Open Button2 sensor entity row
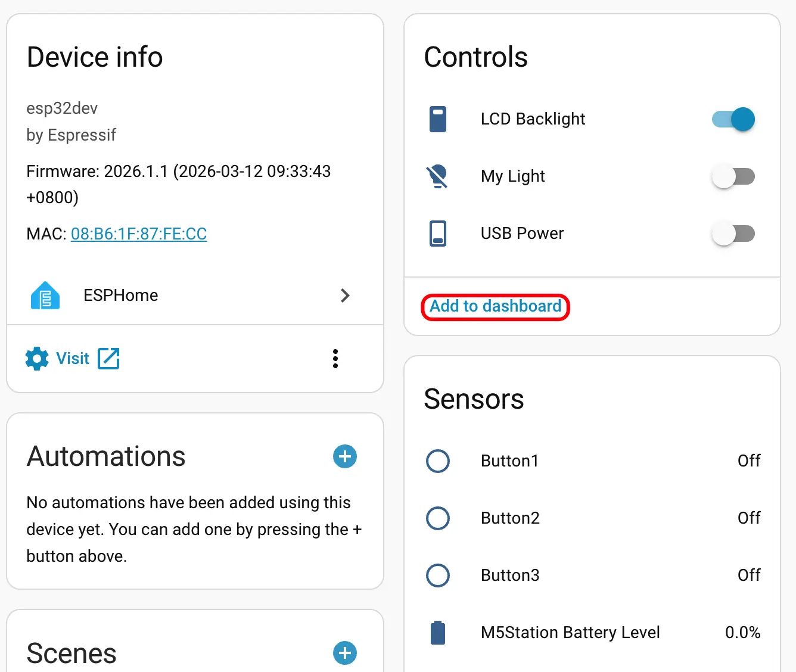The image size is (796, 672). [510, 518]
